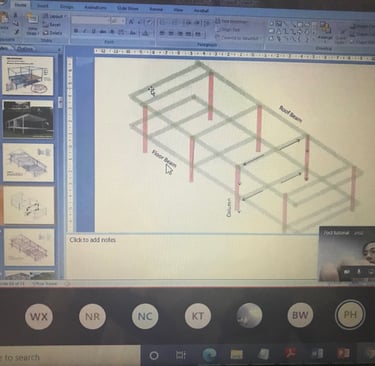Click the NR participant avatar
Screen dimensions: 375x366
[x=92, y=316]
